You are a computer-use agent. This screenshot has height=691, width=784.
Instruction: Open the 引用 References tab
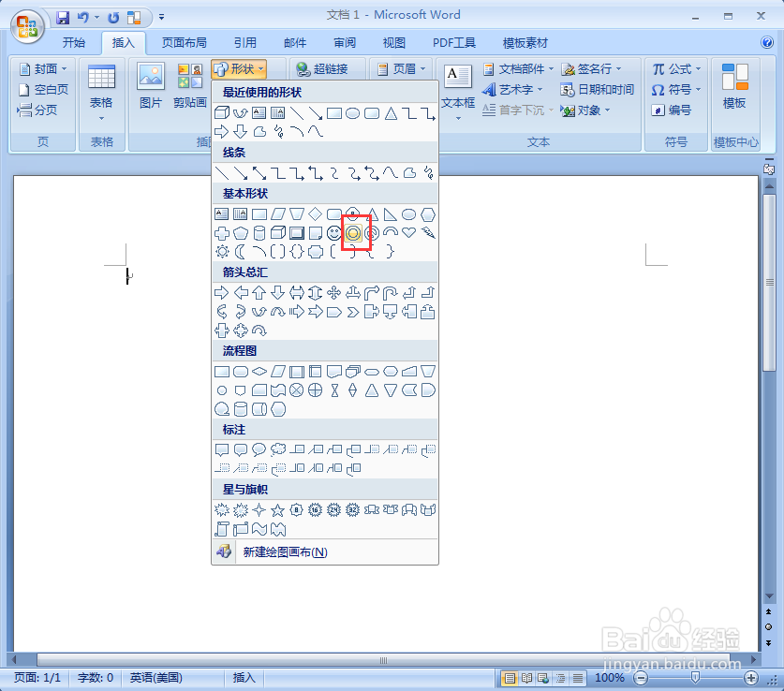245,43
